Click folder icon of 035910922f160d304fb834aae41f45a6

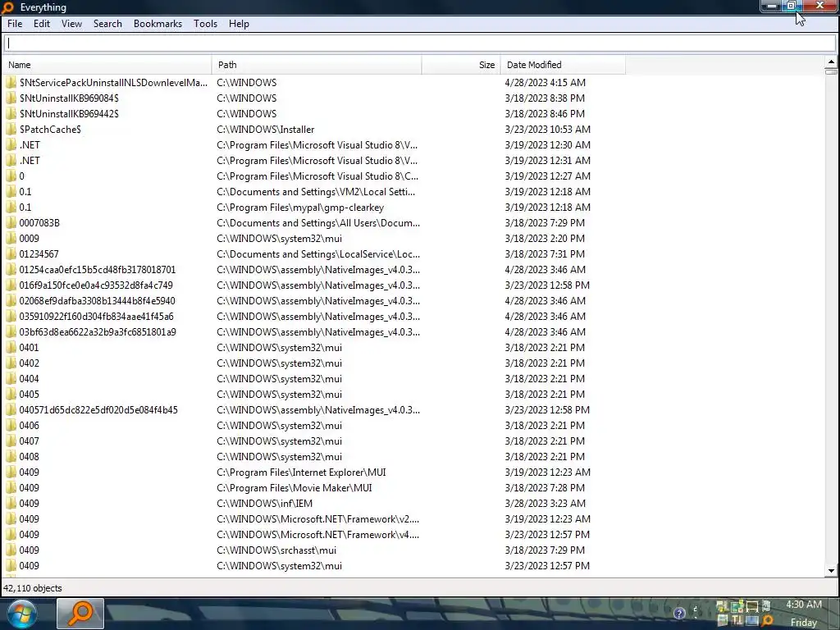click(11, 316)
